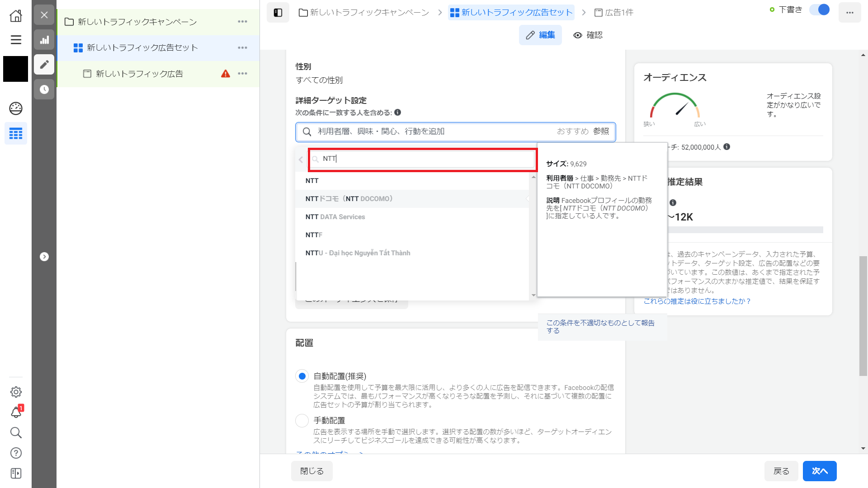Open the clock history icon
This screenshot has height=488, width=868.
coord(44,89)
